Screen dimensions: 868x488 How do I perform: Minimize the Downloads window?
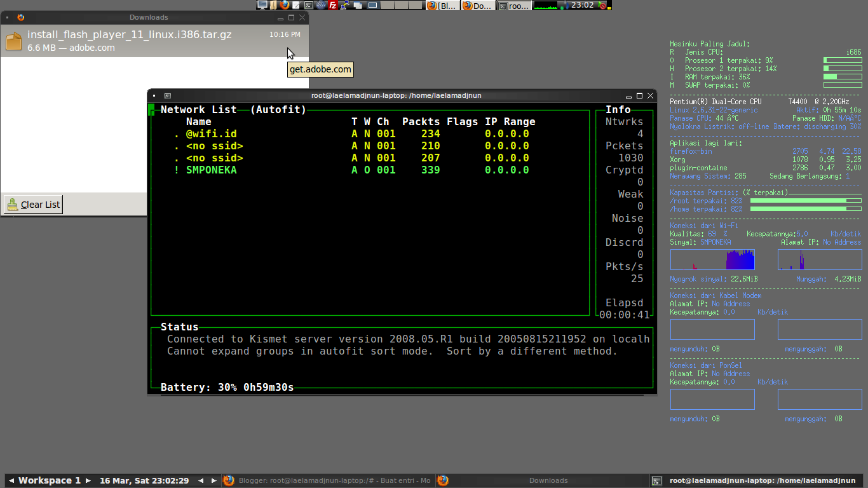coord(280,18)
